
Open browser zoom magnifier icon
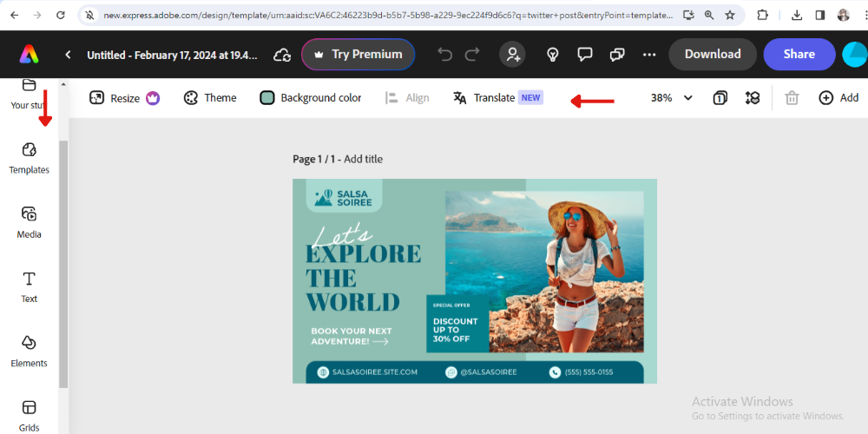(709, 15)
